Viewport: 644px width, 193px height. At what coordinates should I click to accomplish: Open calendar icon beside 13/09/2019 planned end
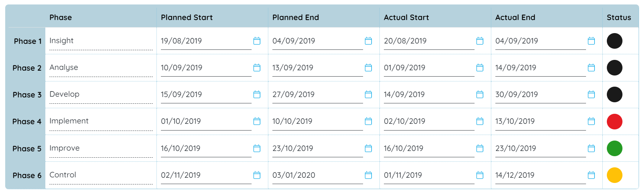[x=368, y=68]
